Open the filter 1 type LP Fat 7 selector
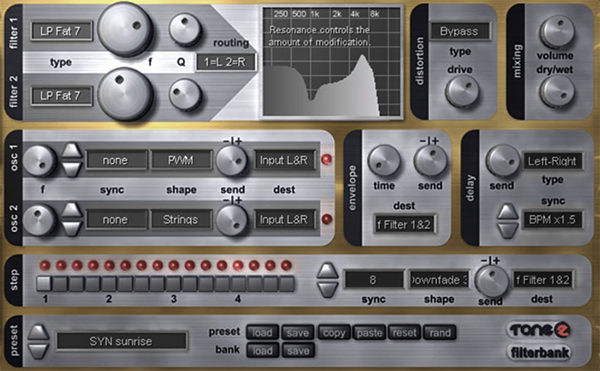Image resolution: width=600 pixels, height=371 pixels. point(61,31)
